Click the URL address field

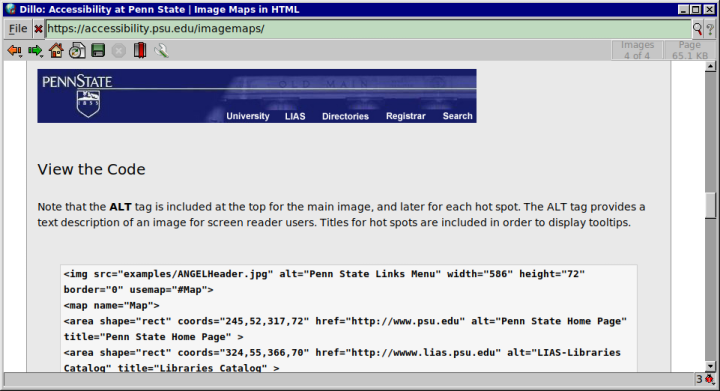click(368, 29)
